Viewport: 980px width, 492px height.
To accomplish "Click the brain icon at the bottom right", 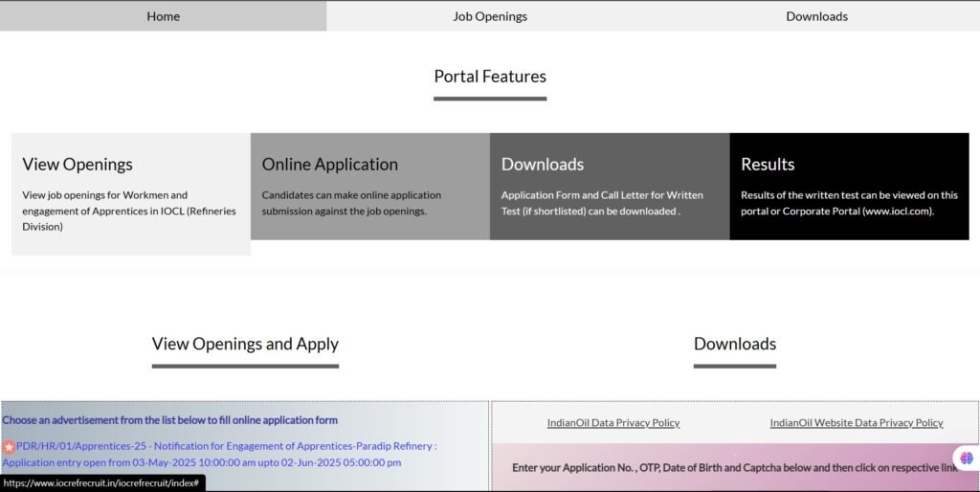I will 965,458.
